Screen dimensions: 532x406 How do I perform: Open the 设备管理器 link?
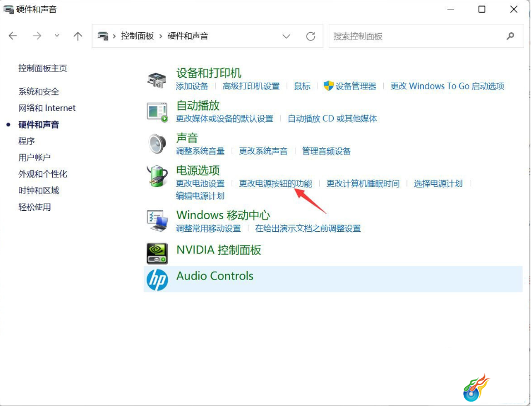click(356, 87)
